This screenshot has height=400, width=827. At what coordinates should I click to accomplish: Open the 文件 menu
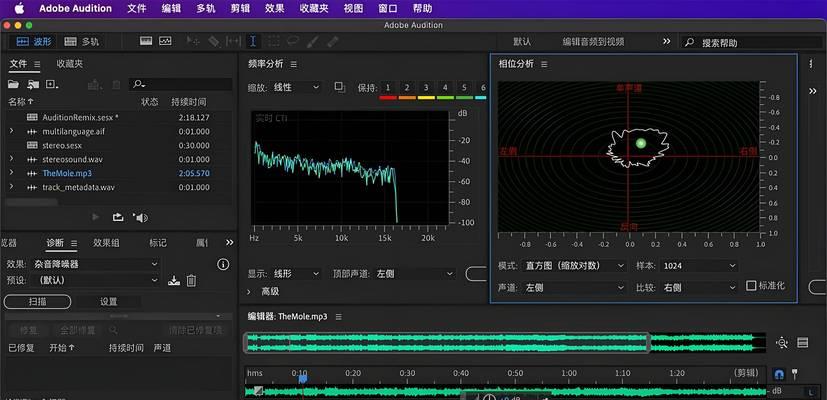click(x=137, y=8)
